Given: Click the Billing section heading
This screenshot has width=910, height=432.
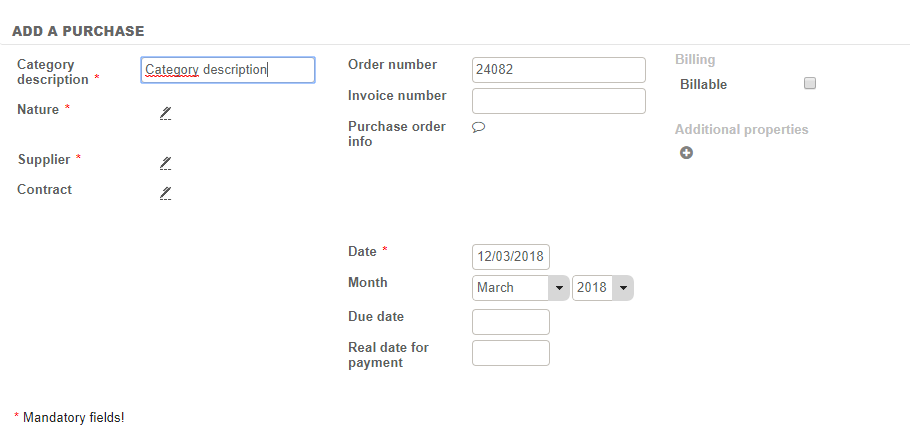Looking at the screenshot, I should pyautogui.click(x=695, y=60).
